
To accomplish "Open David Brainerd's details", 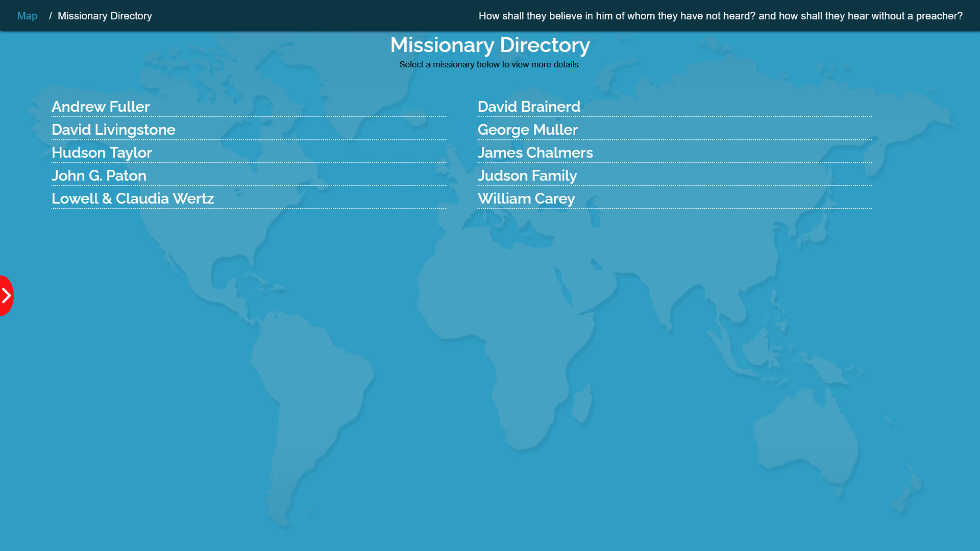I will click(x=529, y=107).
